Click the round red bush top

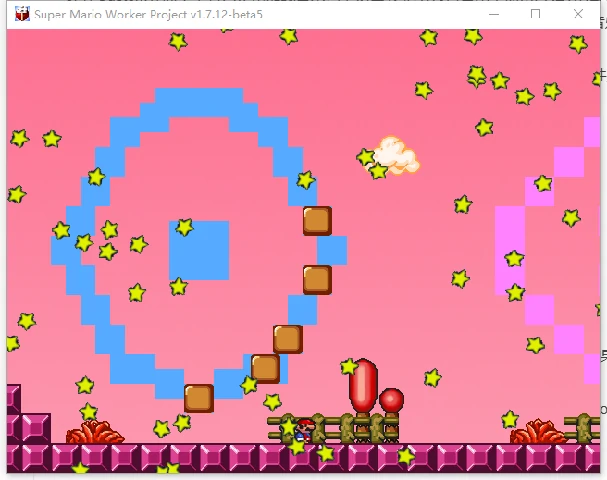[x=391, y=399]
